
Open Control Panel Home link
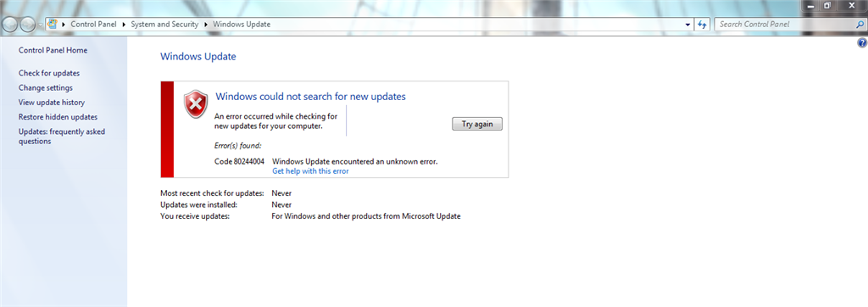[x=53, y=50]
